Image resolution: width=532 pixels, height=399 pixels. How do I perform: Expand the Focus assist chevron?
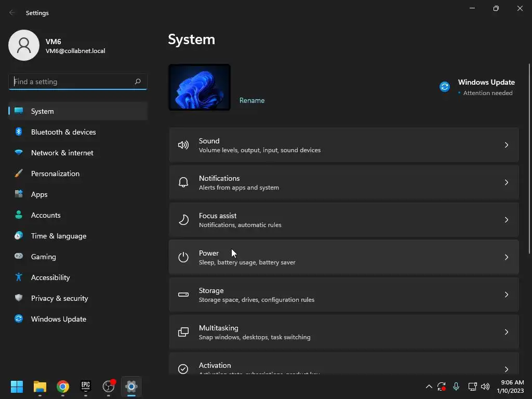coord(506,220)
